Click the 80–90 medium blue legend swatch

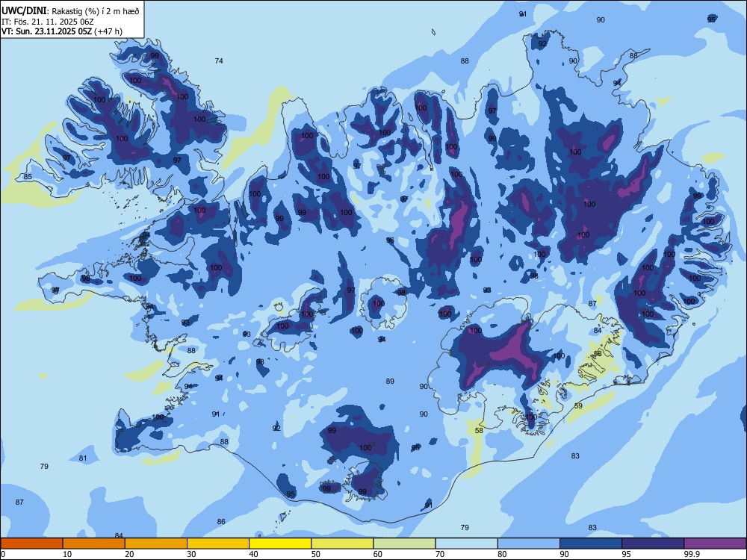coord(529,544)
